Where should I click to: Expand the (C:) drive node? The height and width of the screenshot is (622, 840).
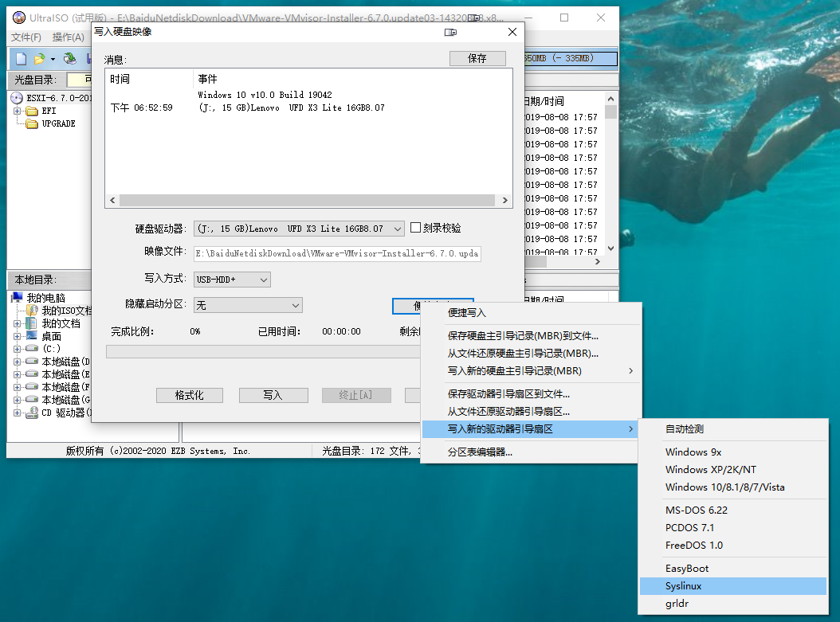[18, 349]
